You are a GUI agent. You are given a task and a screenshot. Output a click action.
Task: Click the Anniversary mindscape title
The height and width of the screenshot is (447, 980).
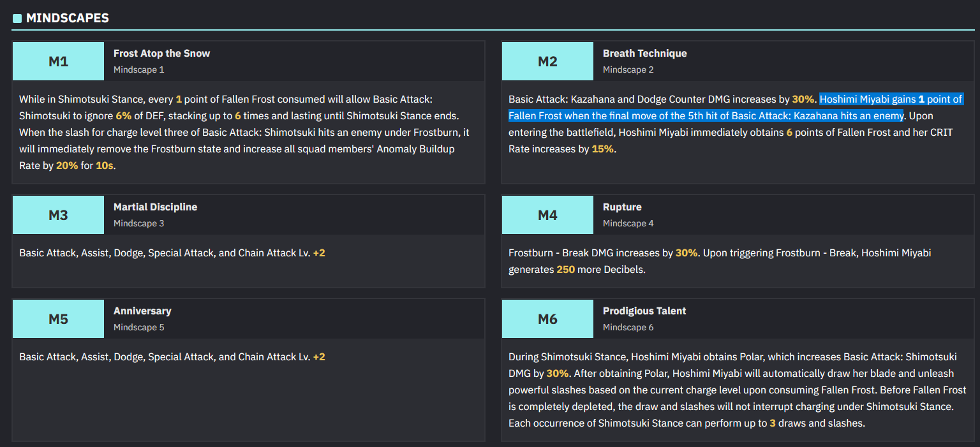(142, 311)
